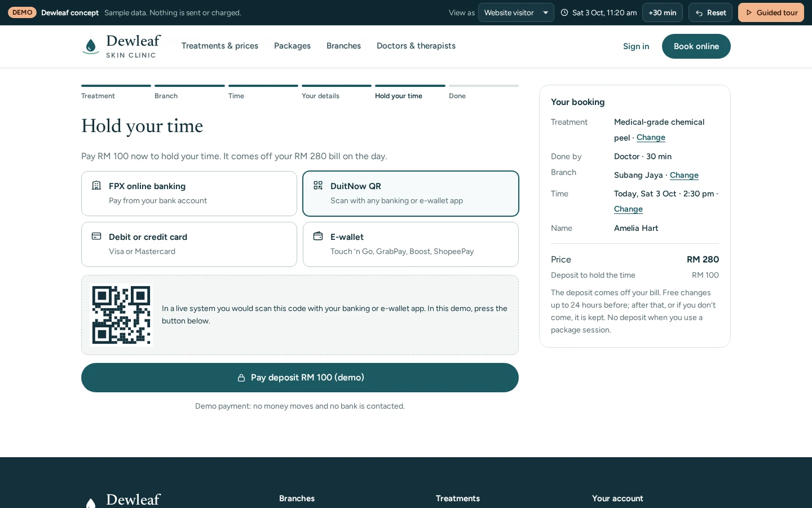812x508 pixels.
Task: Click the lock icon on pay button
Action: point(241,378)
